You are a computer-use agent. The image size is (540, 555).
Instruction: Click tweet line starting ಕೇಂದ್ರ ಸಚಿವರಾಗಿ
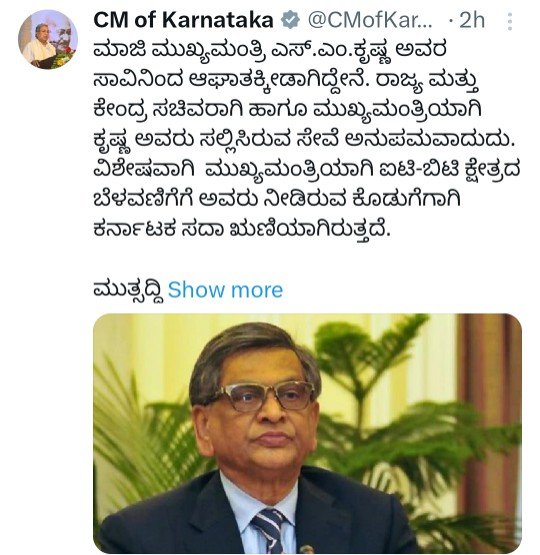pos(287,112)
